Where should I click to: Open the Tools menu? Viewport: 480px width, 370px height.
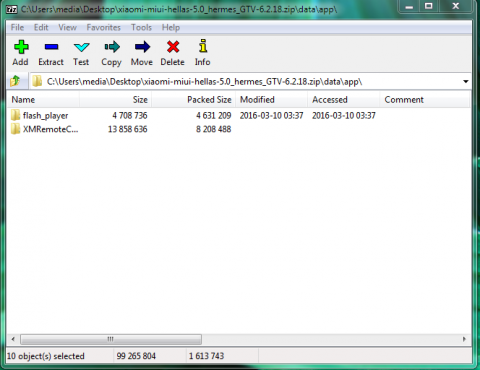pyautogui.click(x=141, y=27)
